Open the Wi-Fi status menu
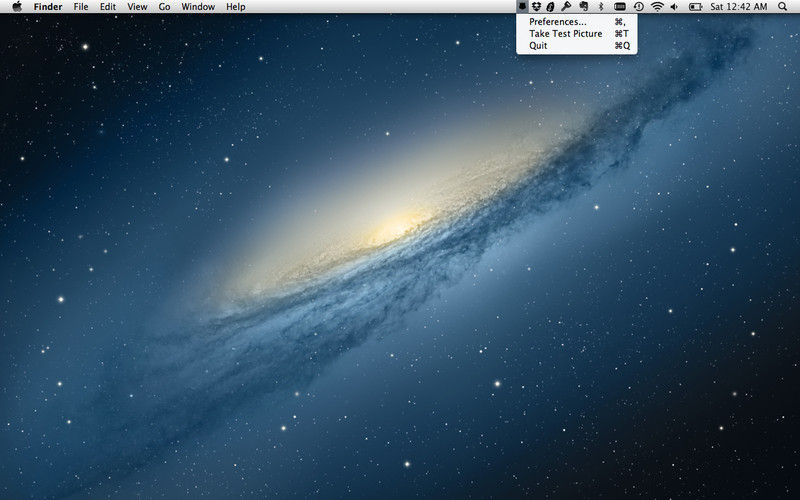This screenshot has width=800, height=500. [x=657, y=7]
